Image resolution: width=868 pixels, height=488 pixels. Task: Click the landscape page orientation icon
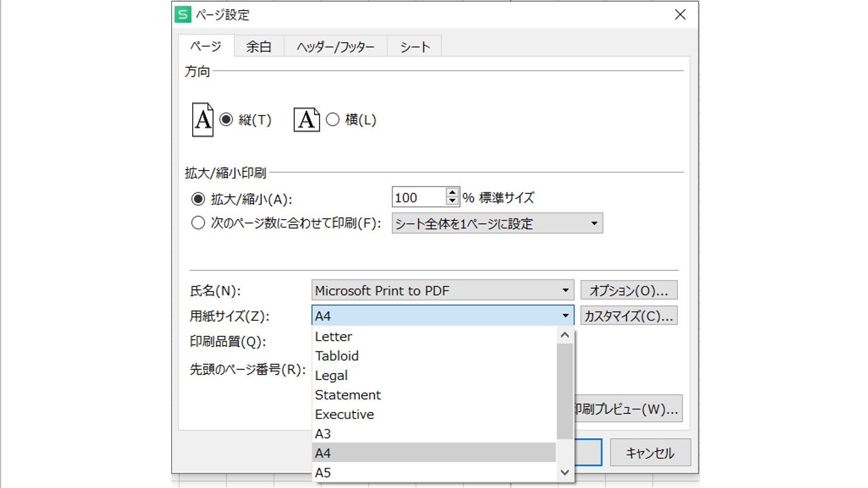tap(307, 120)
